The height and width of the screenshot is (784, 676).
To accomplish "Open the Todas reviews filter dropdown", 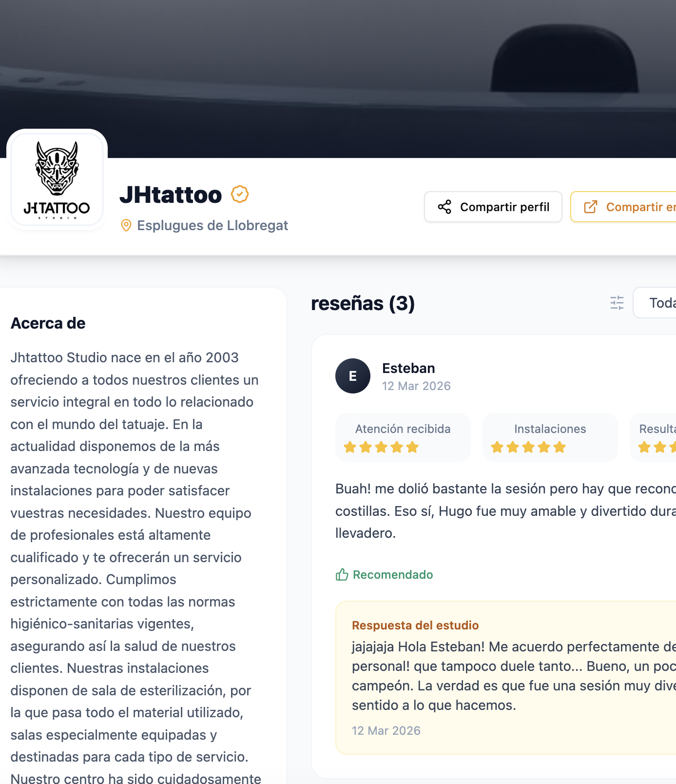I will (655, 303).
